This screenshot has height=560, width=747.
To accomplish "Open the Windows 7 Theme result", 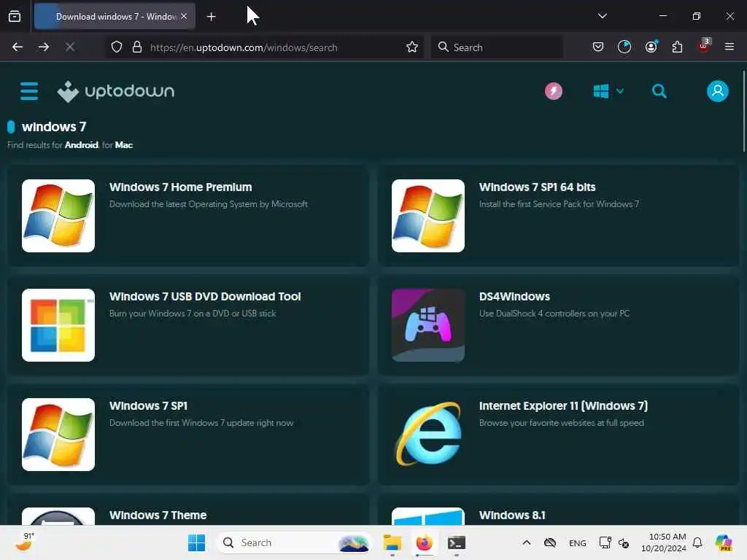I will (188, 510).
